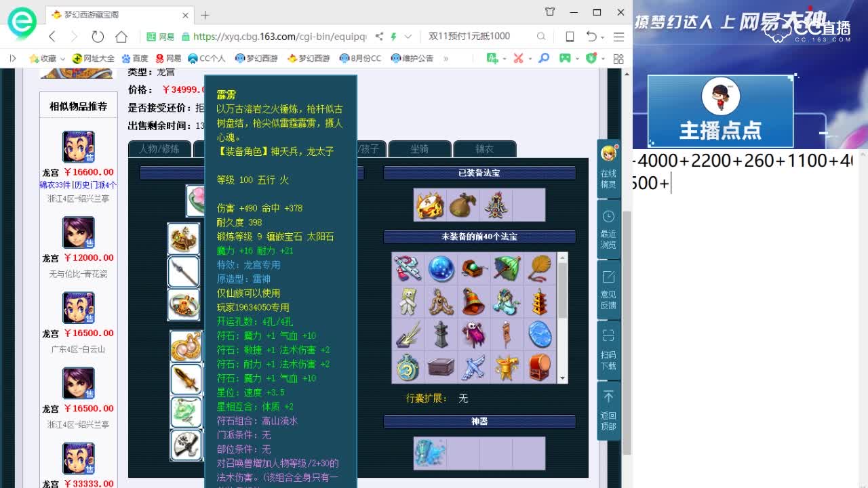Open the browser home page icon

(x=121, y=37)
